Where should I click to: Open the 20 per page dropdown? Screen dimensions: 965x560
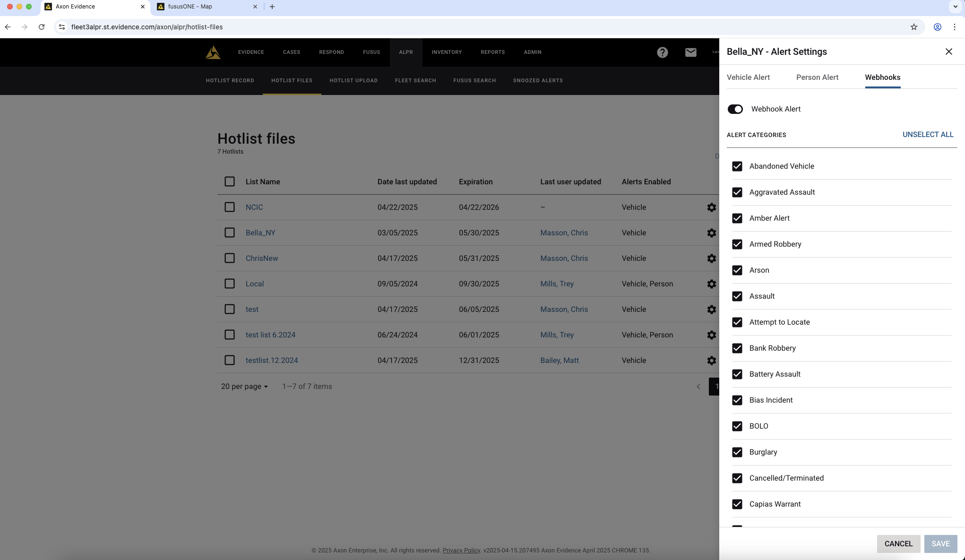(x=244, y=386)
